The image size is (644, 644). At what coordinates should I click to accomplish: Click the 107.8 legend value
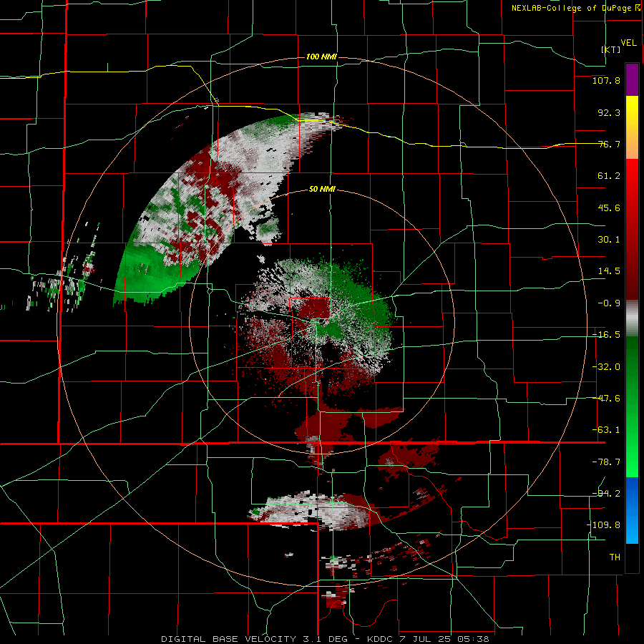point(606,80)
